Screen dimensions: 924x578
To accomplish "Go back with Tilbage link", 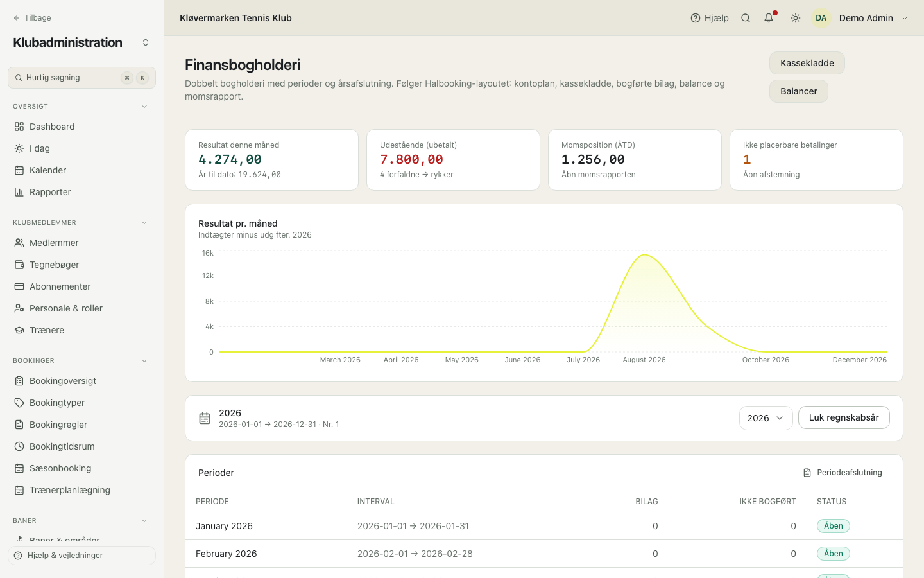I will 32,18.
